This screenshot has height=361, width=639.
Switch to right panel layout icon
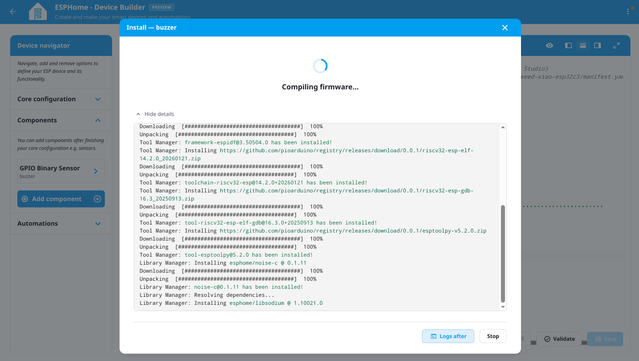point(597,45)
